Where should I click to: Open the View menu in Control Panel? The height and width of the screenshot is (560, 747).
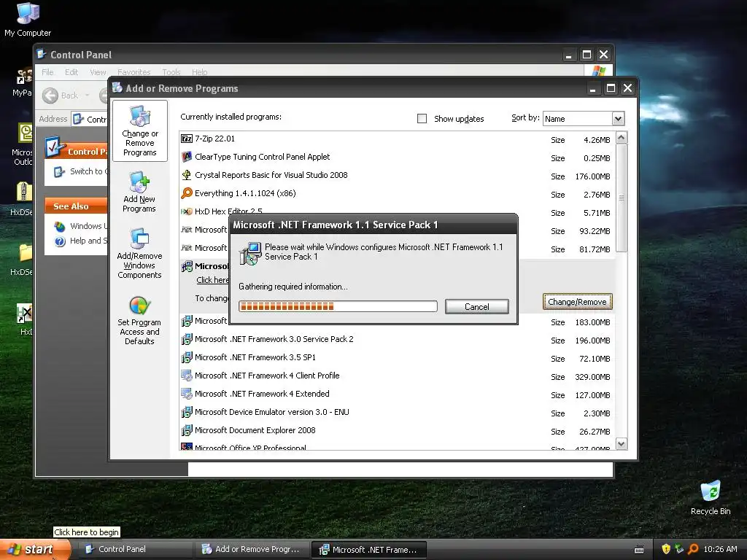point(98,72)
